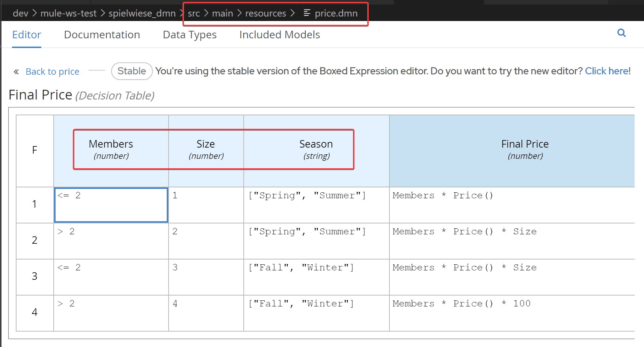The width and height of the screenshot is (644, 347).
Task: Select the Season column header
Action: tap(316, 149)
